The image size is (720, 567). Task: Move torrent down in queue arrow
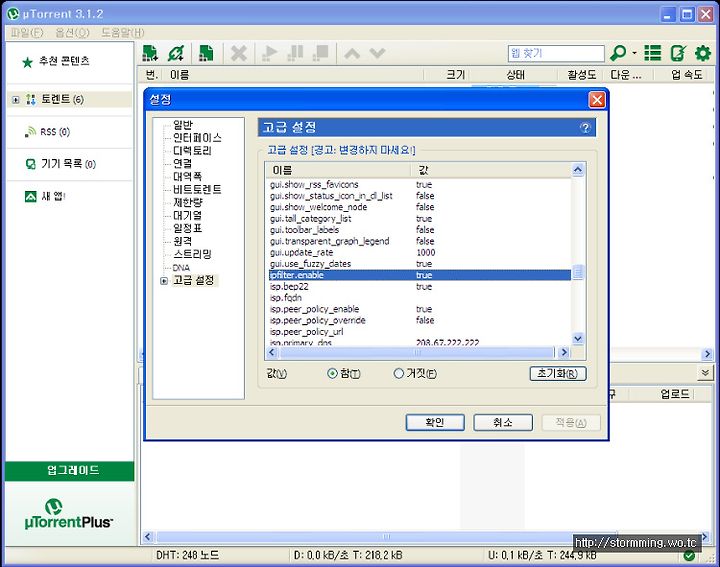click(377, 54)
